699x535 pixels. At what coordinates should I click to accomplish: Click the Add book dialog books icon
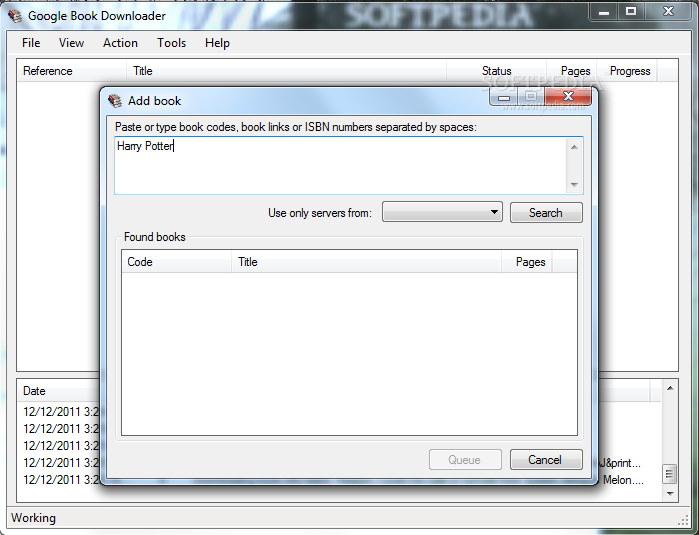pos(115,101)
